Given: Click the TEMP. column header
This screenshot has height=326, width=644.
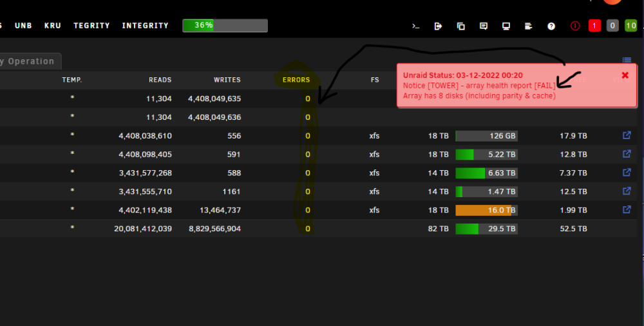Looking at the screenshot, I should pyautogui.click(x=72, y=80).
